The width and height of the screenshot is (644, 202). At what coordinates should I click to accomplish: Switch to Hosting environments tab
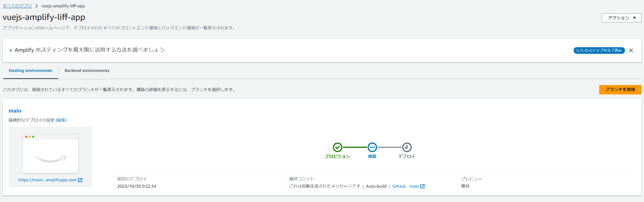30,71
